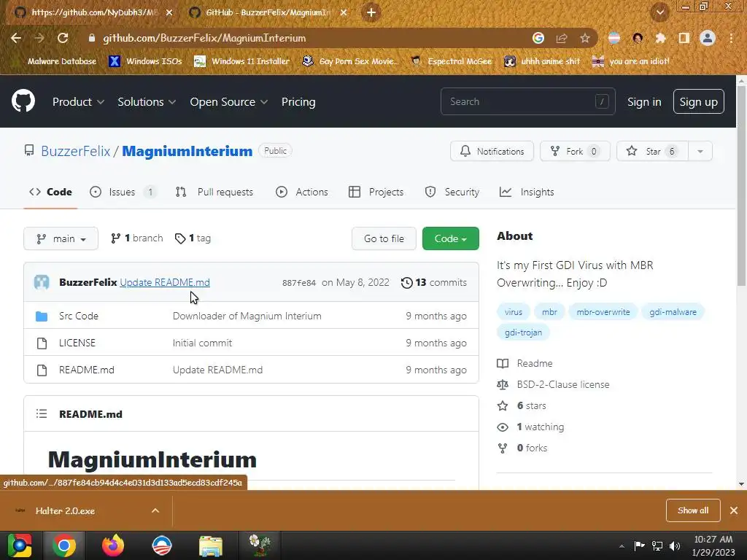Click the gdi-malware topic tag
Screen dimensions: 747x560
point(673,312)
